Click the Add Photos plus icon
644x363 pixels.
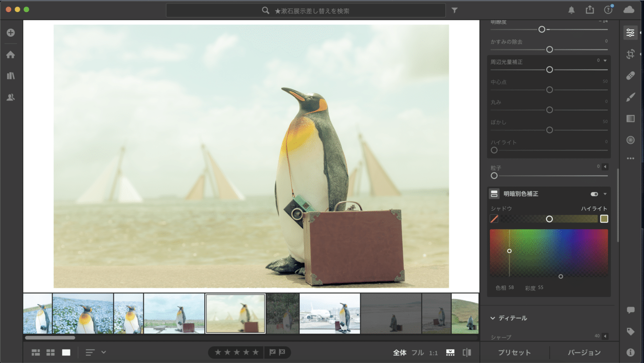(11, 33)
